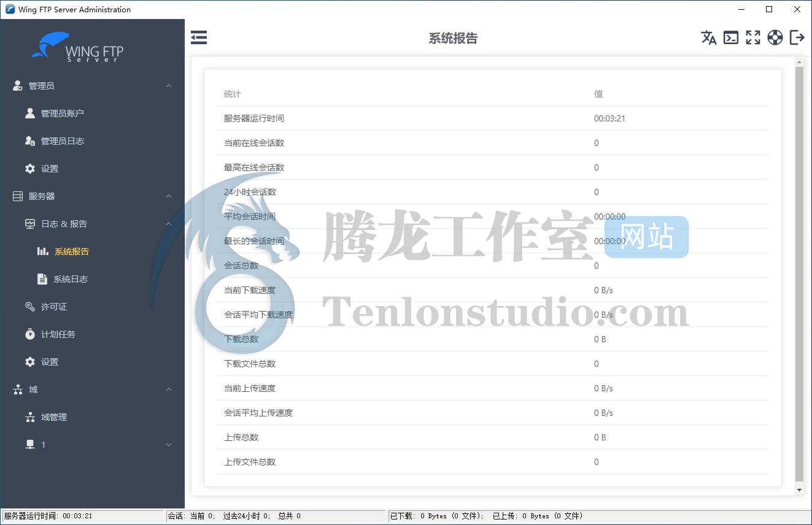Click the language translation icon

pyautogui.click(x=708, y=38)
